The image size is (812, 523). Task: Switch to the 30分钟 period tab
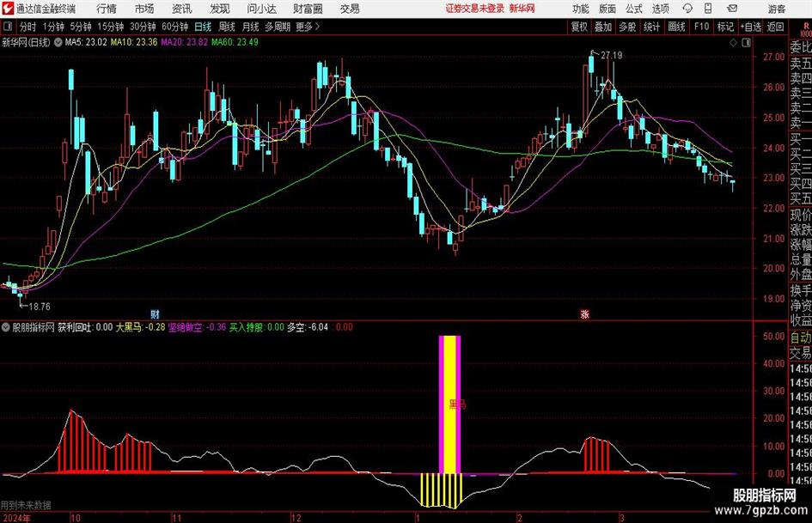[x=143, y=27]
